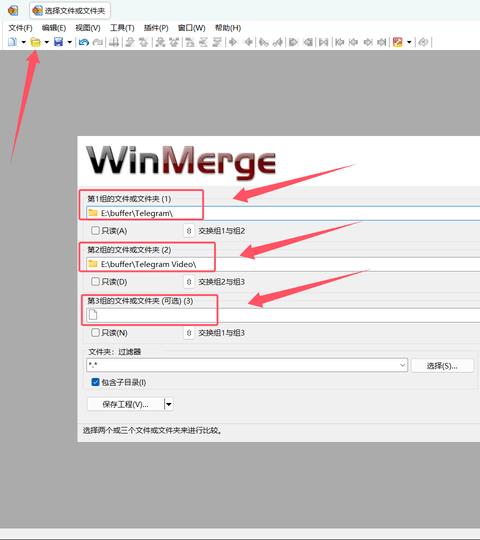Click the Last Difference toolbar icon
The height and width of the screenshot is (540, 480).
click(x=217, y=42)
